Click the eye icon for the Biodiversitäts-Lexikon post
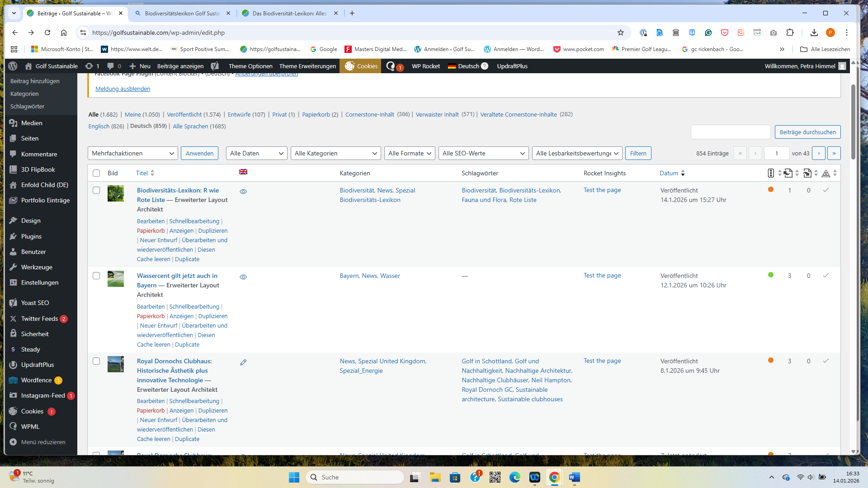868x488 pixels. (243, 192)
